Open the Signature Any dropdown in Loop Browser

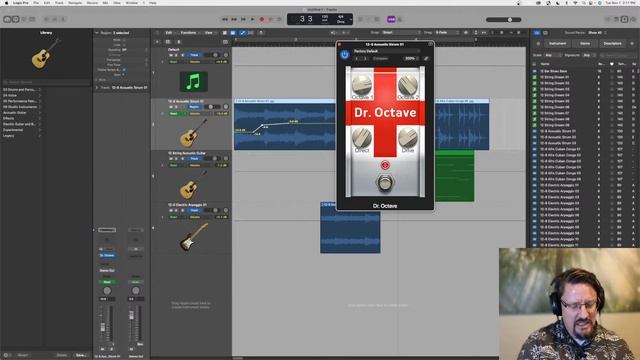(x=589, y=55)
